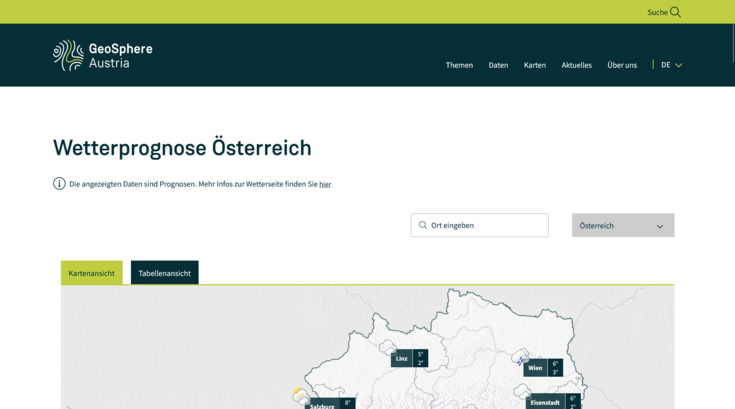735x409 pixels.
Task: Open the Aktuelles navigation item
Action: (x=576, y=65)
